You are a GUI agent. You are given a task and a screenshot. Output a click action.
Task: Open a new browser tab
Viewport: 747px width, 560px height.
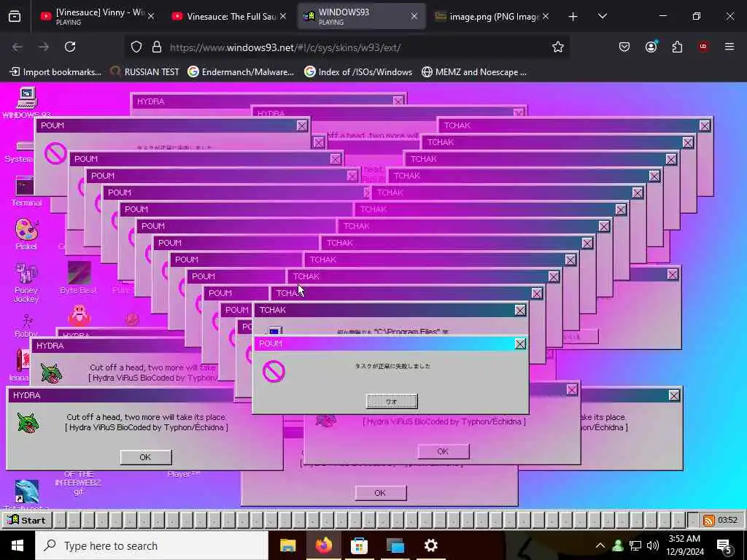pyautogui.click(x=573, y=17)
